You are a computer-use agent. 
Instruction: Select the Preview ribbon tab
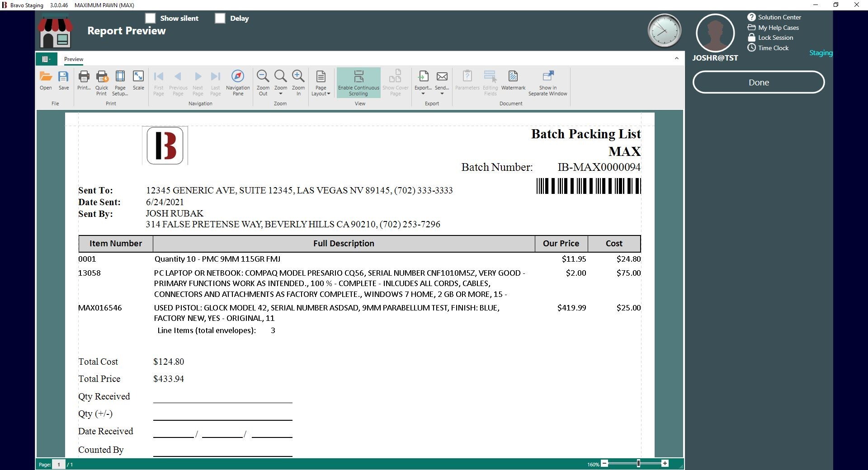pos(74,59)
